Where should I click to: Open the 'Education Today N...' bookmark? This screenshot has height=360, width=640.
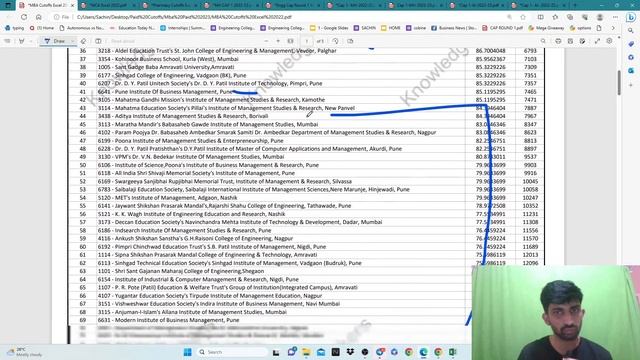(133, 28)
